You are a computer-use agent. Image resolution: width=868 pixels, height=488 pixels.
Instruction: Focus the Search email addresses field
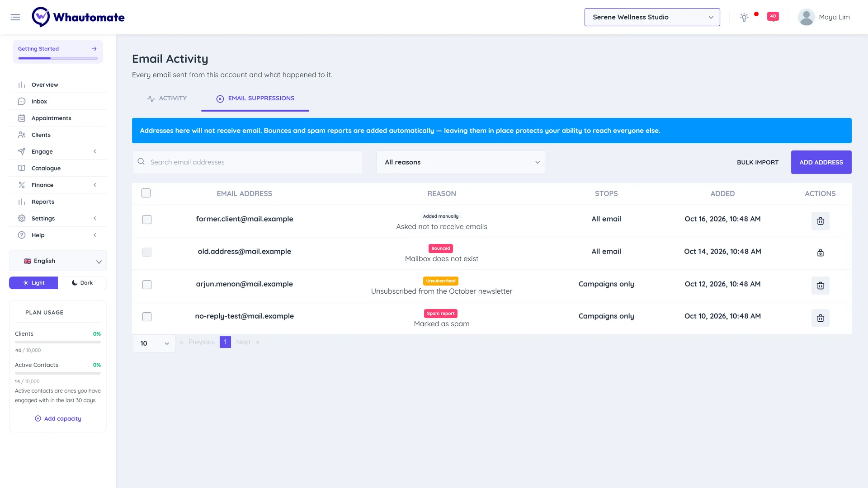point(247,162)
